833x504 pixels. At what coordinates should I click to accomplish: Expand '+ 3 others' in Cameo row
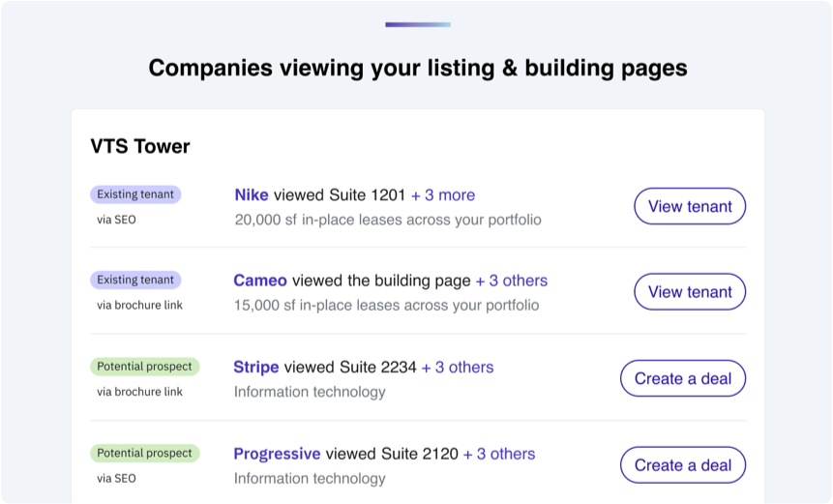511,281
